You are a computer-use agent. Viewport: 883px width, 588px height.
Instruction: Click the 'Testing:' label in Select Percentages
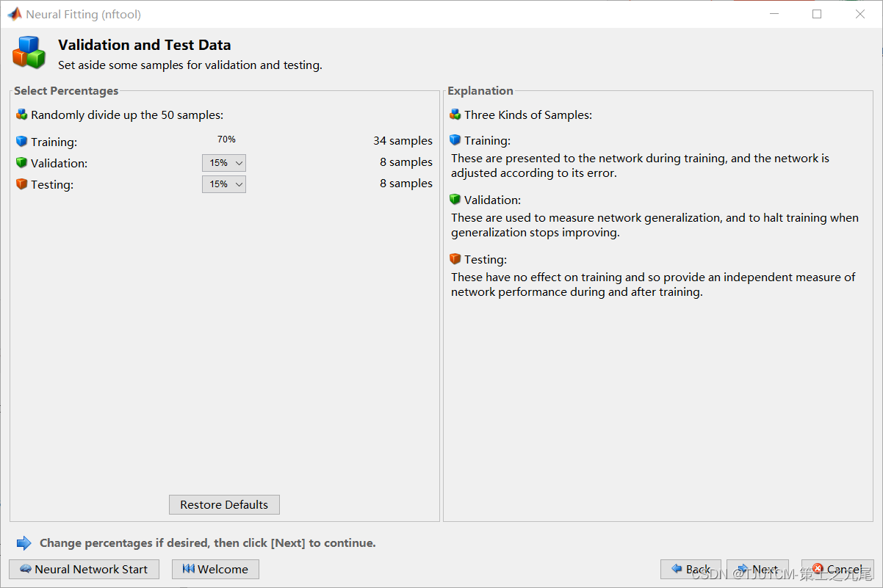point(52,185)
